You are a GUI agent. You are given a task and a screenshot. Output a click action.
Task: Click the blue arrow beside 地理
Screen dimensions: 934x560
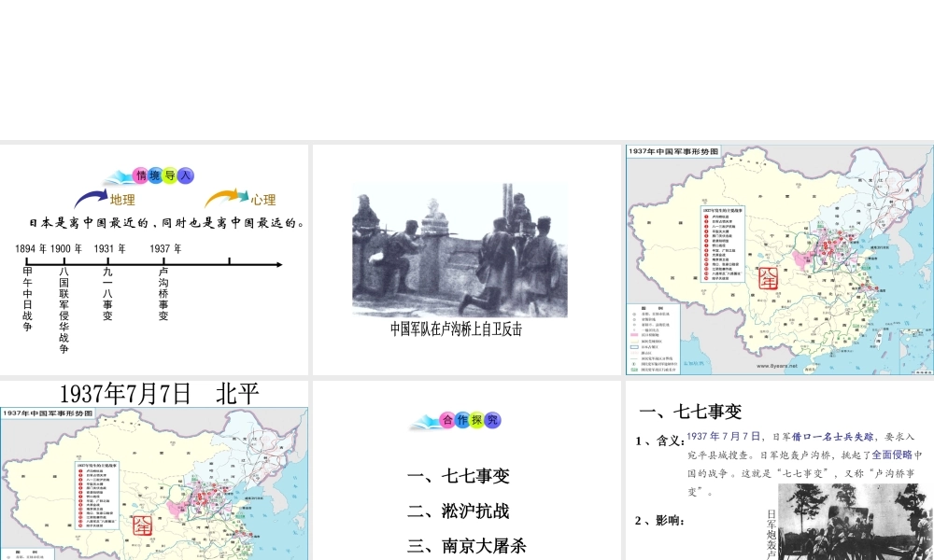click(x=91, y=198)
